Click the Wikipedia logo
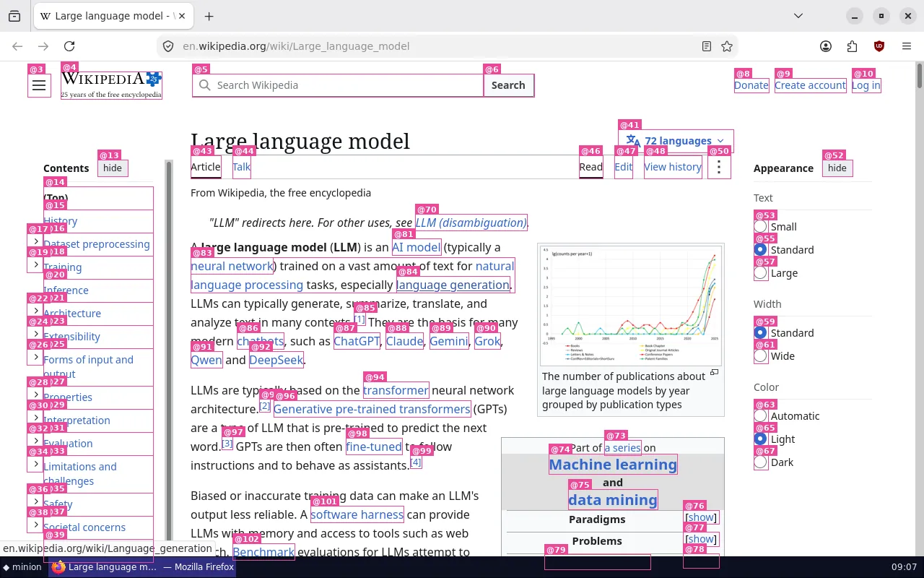 pos(111,85)
